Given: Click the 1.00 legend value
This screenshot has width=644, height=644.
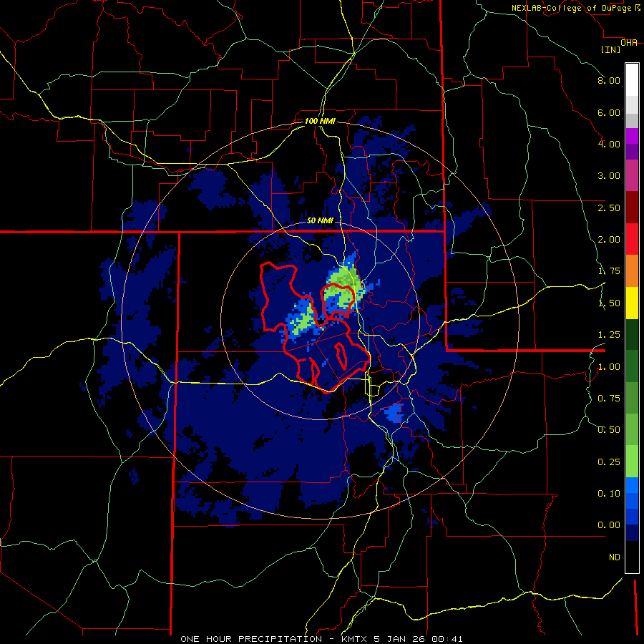Looking at the screenshot, I should [x=609, y=367].
